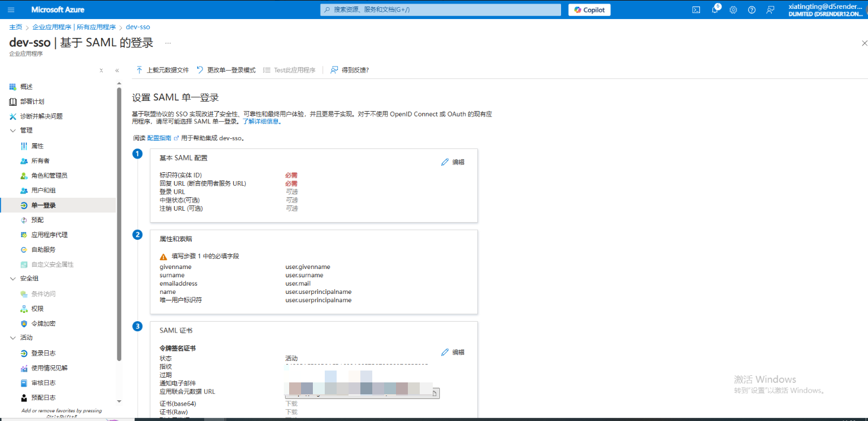Screen dimensions: 868x421
Task: Edit the 令牌签名证书 section
Action: click(x=453, y=352)
